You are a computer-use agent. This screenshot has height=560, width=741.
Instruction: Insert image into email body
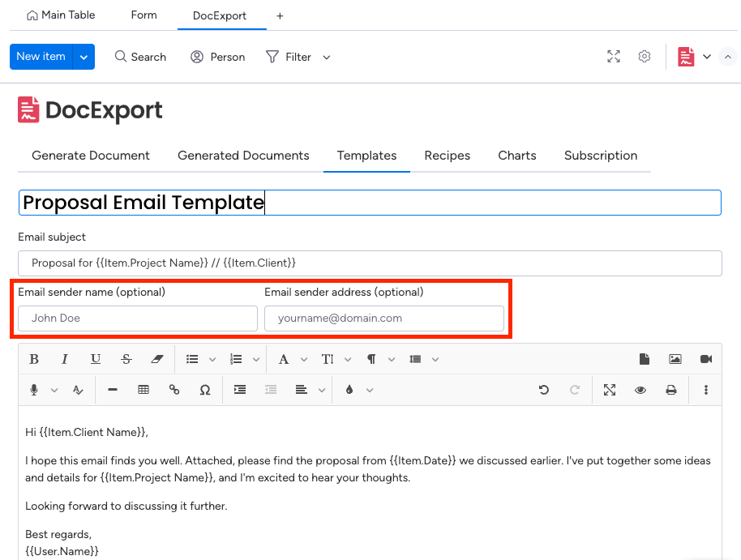tap(675, 359)
